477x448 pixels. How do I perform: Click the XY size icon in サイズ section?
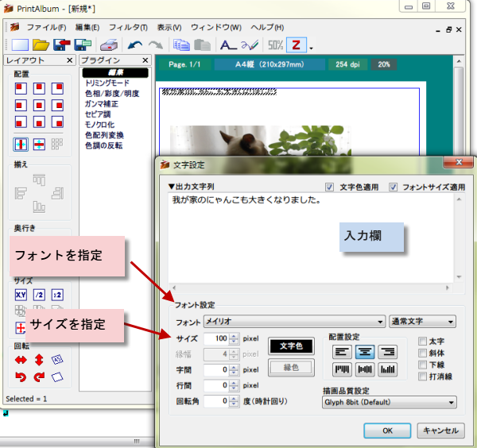tap(21, 295)
